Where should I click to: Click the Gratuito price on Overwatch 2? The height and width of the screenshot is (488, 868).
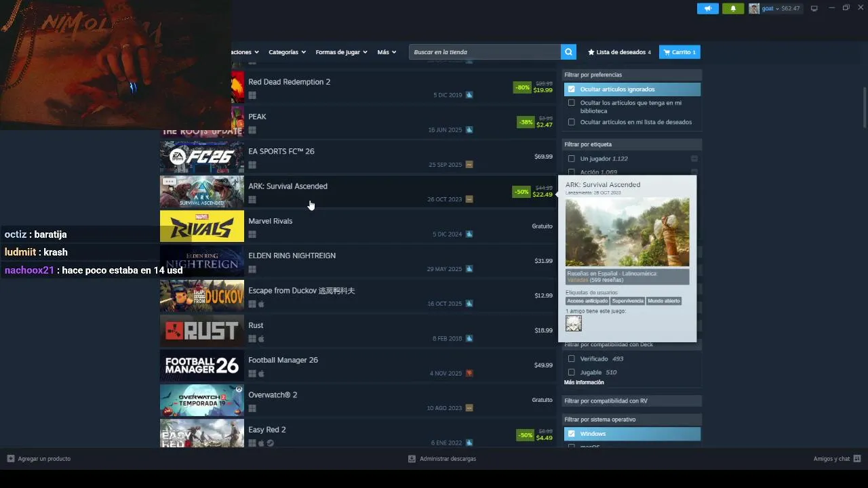click(542, 400)
